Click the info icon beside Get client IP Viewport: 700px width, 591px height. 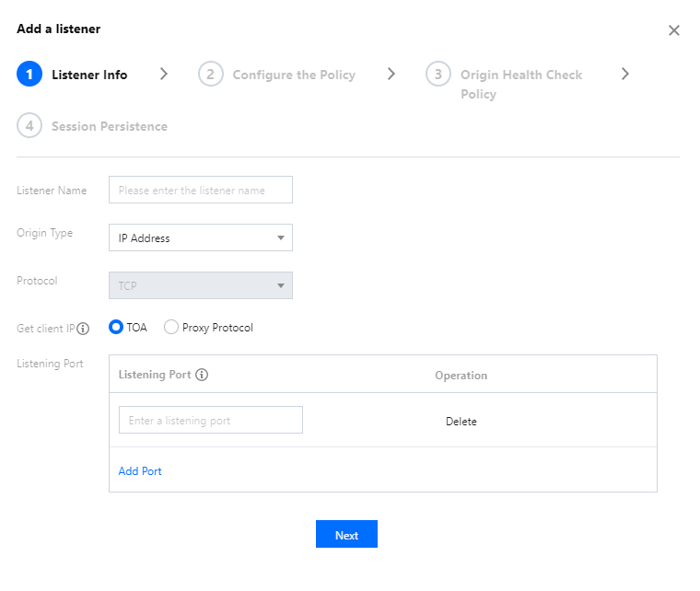point(83,329)
